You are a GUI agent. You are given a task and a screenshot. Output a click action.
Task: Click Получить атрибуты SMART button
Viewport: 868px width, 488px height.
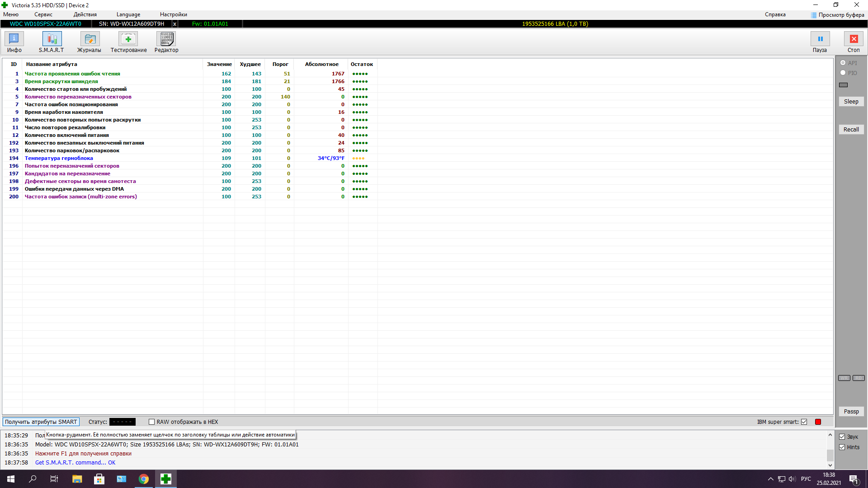point(41,422)
